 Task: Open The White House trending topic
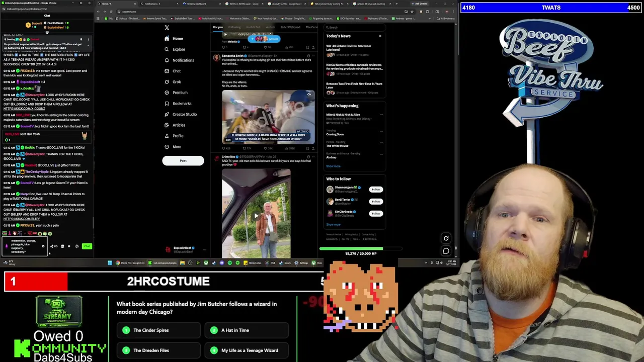(x=337, y=146)
